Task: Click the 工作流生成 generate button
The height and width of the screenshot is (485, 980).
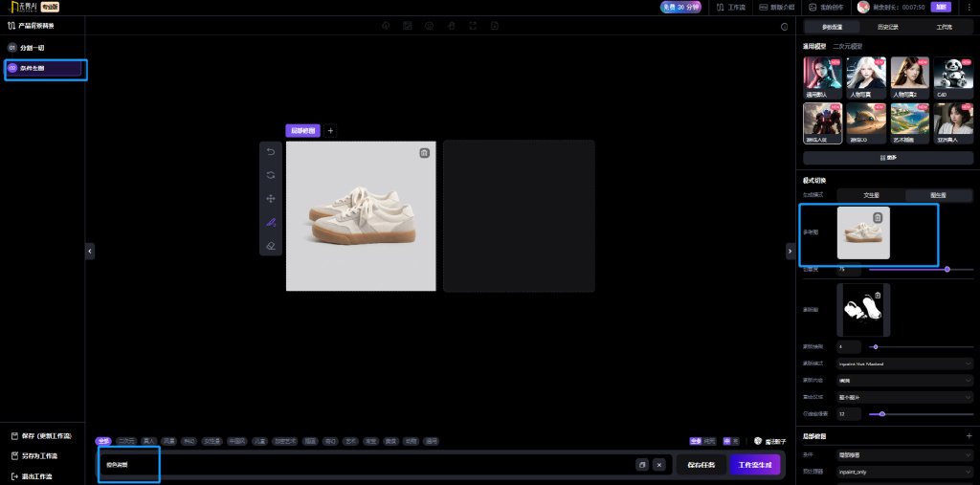Action: click(x=755, y=465)
